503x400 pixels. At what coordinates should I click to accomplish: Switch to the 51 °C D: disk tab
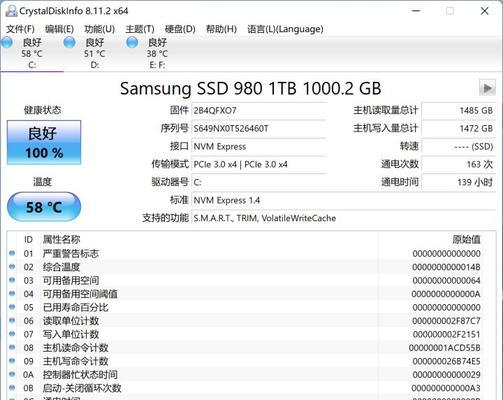tap(95, 53)
